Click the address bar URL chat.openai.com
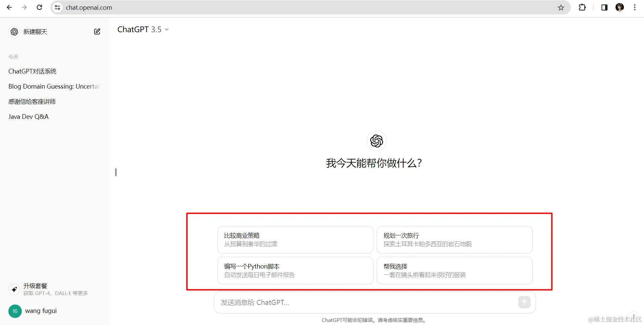 89,7
